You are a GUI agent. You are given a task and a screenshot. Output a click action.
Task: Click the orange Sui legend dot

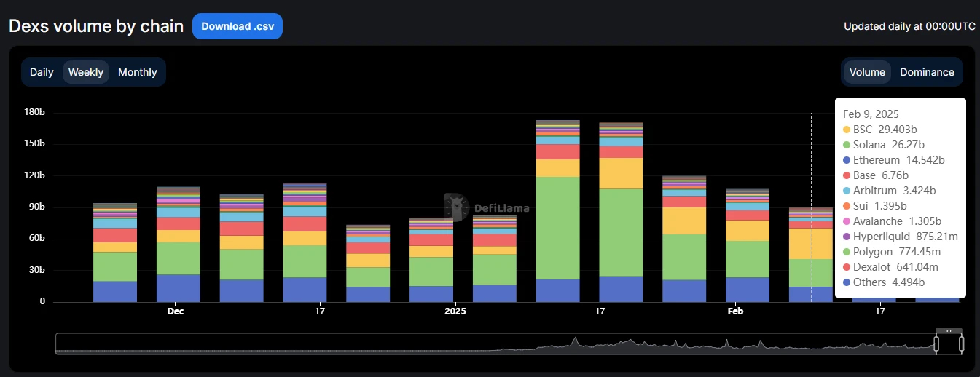point(846,206)
